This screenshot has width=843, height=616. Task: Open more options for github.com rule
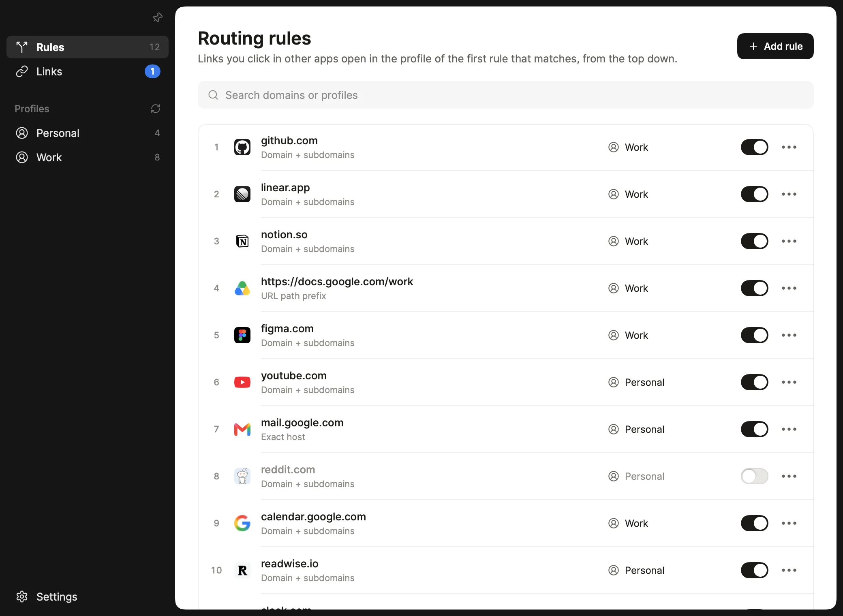pyautogui.click(x=789, y=147)
